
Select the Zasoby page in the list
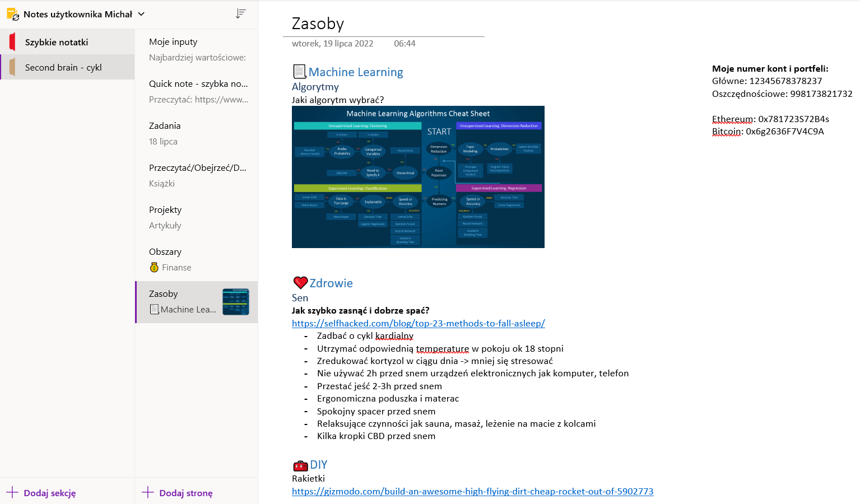click(x=197, y=302)
